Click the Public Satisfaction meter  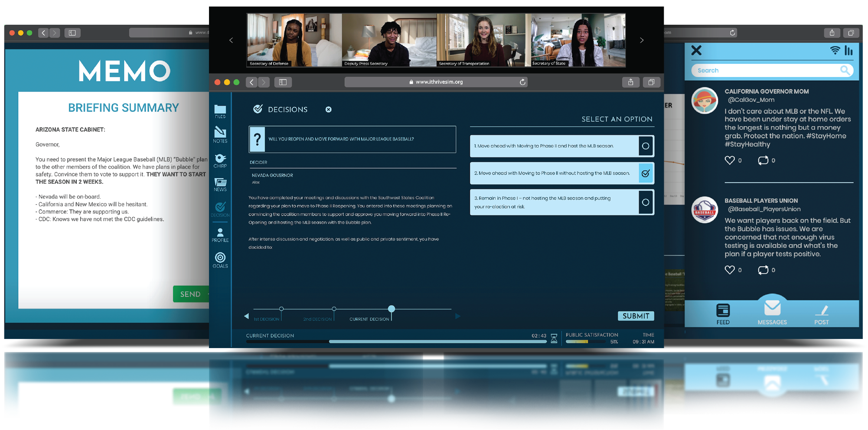[x=585, y=342]
